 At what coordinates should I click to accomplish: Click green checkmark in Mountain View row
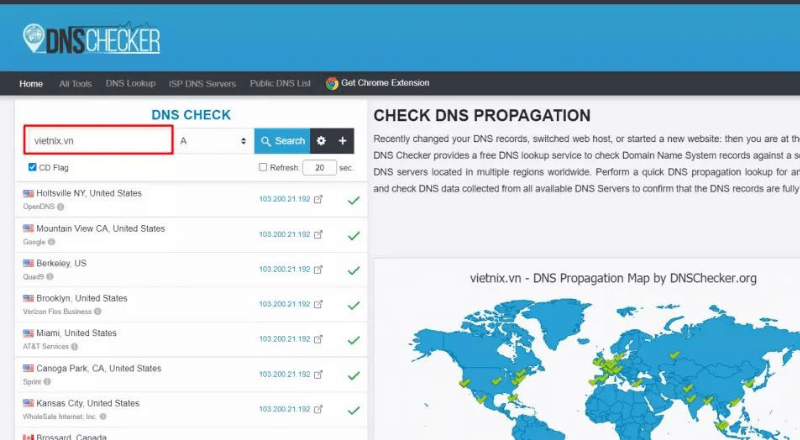click(354, 236)
